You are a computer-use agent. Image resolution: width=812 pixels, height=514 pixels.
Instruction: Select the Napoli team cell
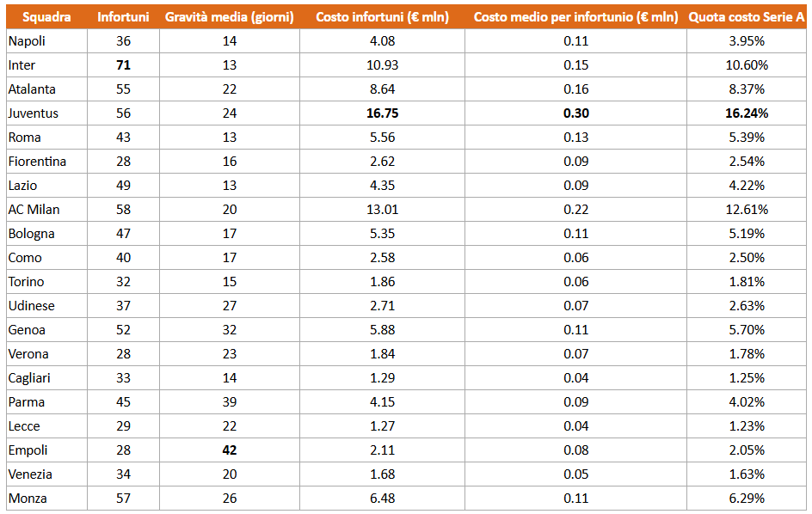(27, 41)
